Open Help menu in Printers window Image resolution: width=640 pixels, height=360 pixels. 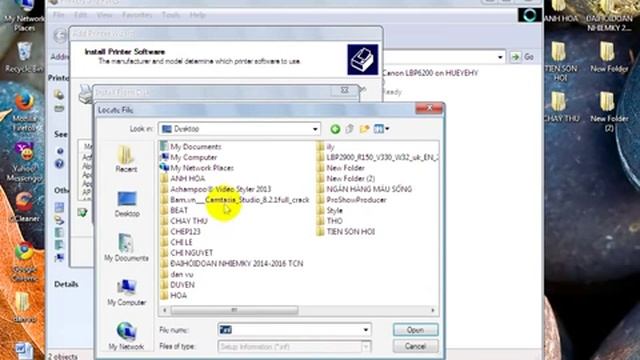[x=197, y=15]
